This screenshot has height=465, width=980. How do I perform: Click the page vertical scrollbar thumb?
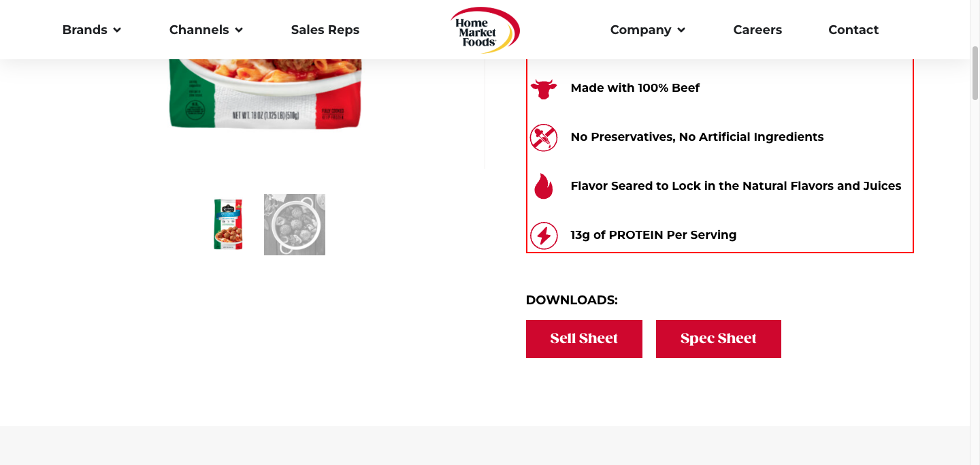click(975, 74)
